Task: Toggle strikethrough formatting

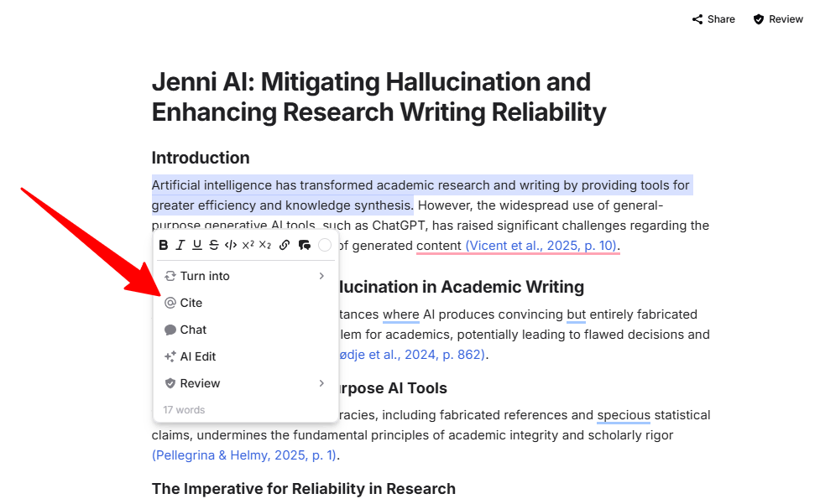Action: click(214, 244)
